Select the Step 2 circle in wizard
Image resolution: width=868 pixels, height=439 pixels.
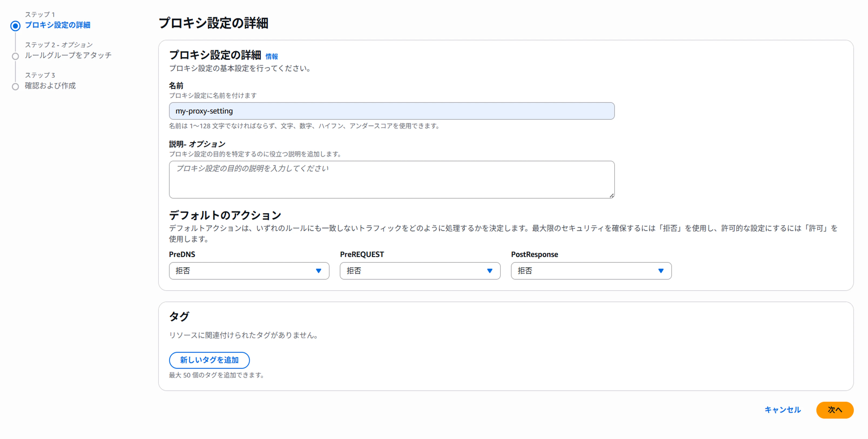(x=15, y=56)
